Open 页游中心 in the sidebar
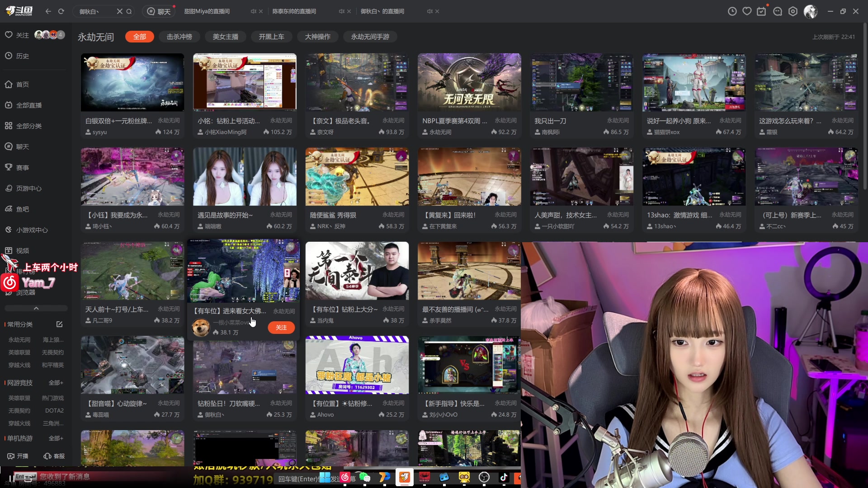This screenshot has width=868, height=488. (x=24, y=188)
